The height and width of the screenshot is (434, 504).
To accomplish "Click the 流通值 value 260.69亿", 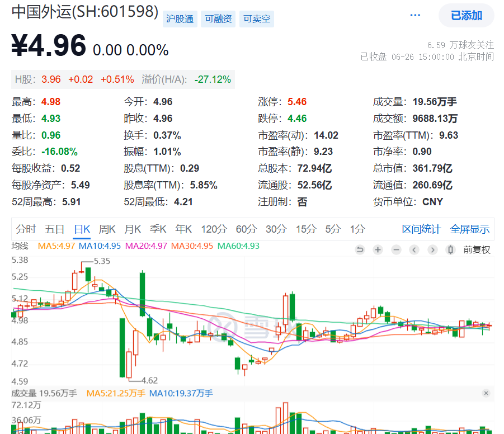I will point(432,185).
